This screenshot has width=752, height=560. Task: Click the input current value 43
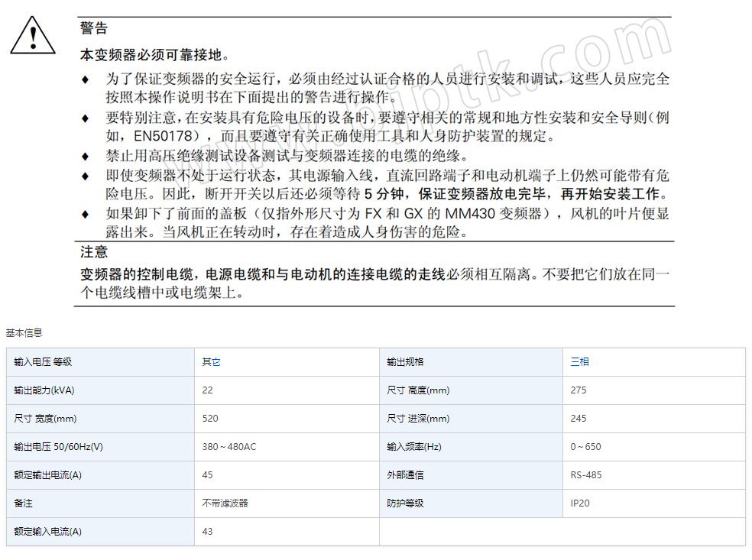tap(207, 532)
